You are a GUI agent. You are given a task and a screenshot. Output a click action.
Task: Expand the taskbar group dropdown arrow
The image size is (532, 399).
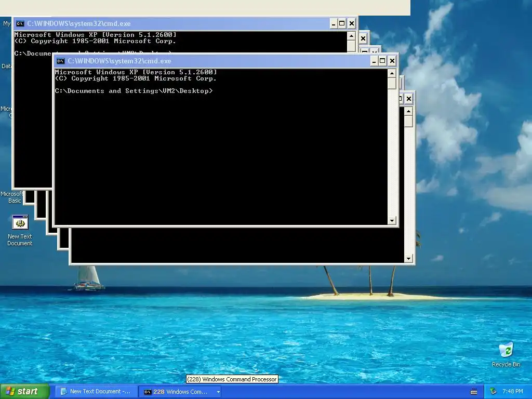coord(218,392)
